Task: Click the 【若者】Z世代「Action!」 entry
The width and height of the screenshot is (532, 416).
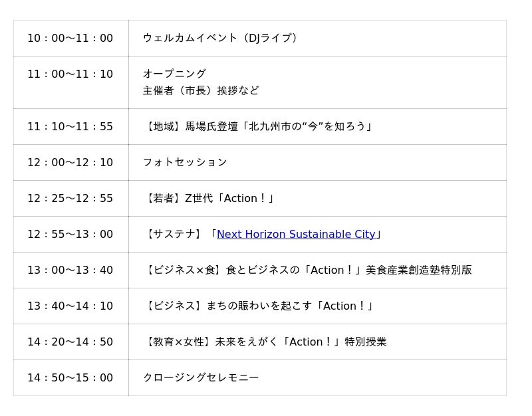Action: (209, 198)
